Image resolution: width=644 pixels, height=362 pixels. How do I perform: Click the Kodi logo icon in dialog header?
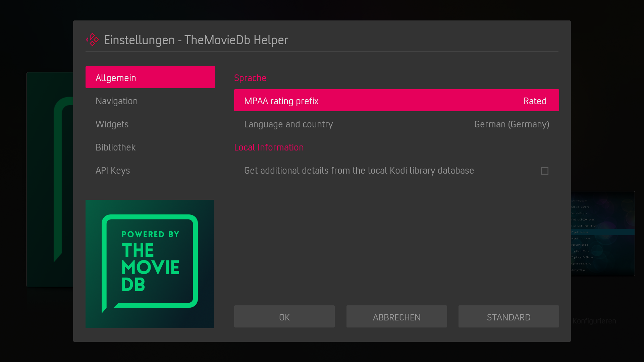(x=92, y=40)
